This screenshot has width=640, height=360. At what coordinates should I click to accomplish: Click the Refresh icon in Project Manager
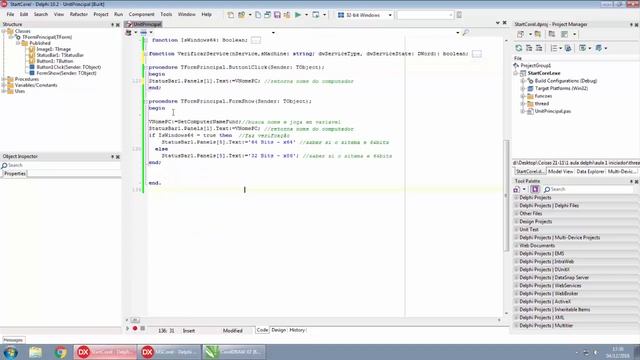[519, 48]
